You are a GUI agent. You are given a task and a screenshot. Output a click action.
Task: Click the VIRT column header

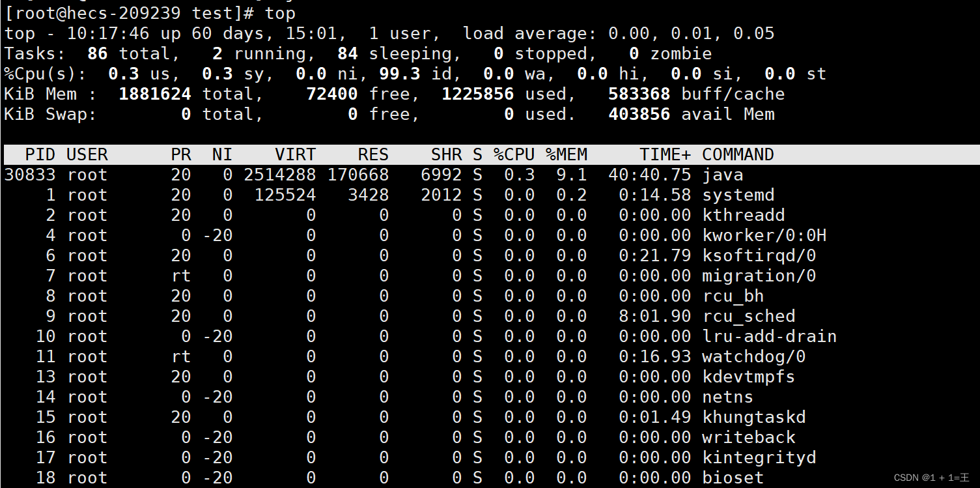click(295, 155)
